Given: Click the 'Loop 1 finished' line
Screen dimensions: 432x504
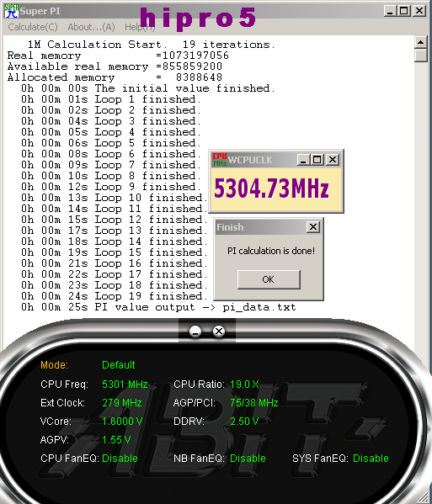Looking at the screenshot, I should pos(111,99).
